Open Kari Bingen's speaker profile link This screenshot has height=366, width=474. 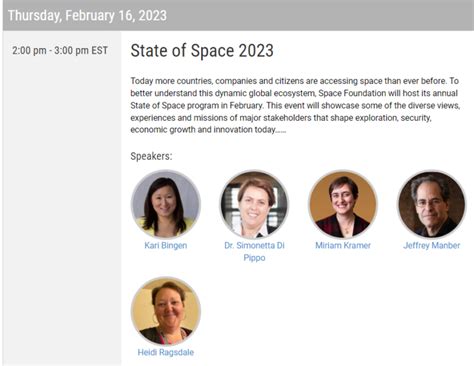(166, 246)
